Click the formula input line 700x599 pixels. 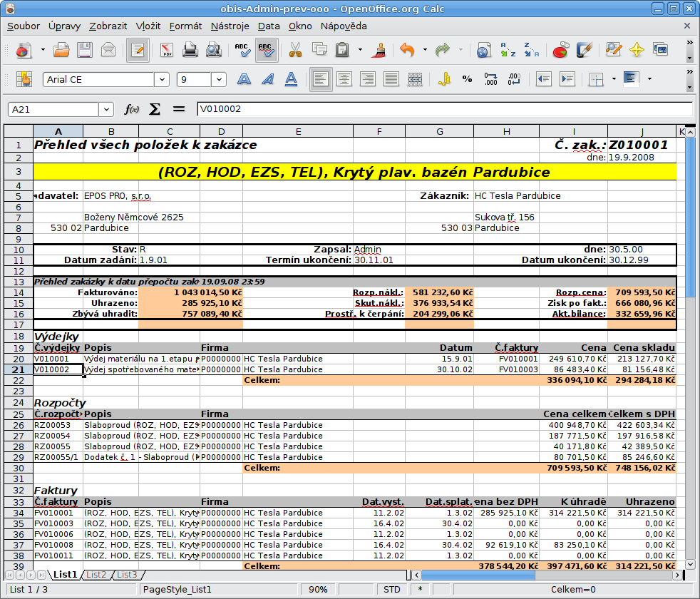(x=442, y=109)
